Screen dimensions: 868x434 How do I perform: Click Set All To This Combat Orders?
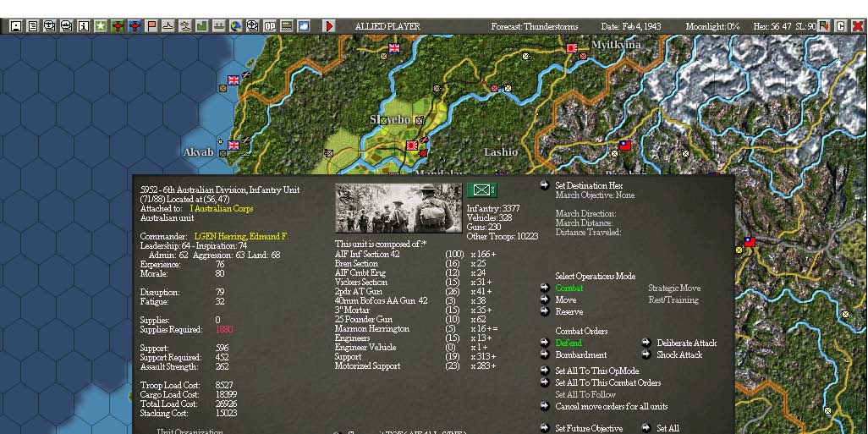click(607, 382)
